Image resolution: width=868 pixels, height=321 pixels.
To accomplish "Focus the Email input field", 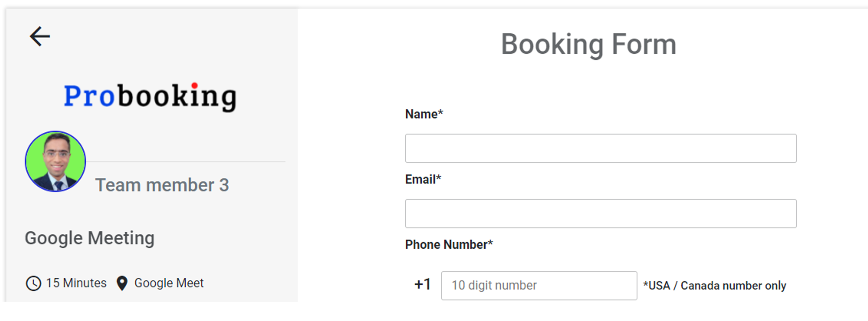I will tap(601, 213).
